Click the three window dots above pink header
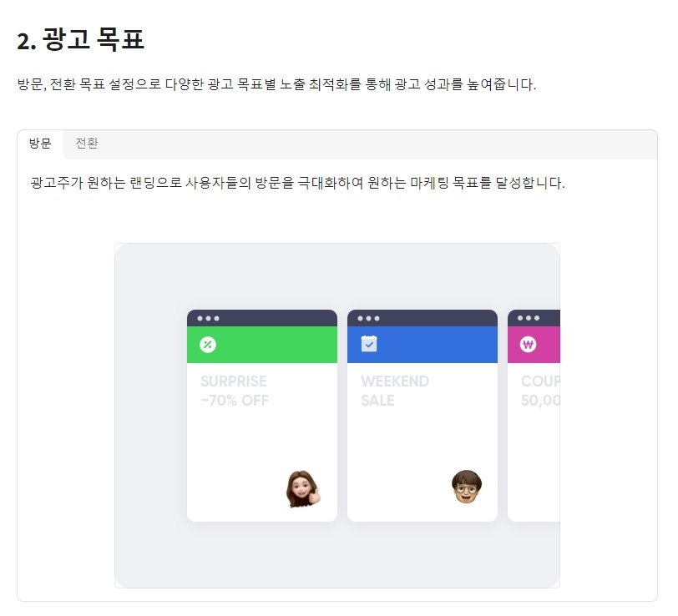The width and height of the screenshot is (678, 616). pyautogui.click(x=529, y=318)
